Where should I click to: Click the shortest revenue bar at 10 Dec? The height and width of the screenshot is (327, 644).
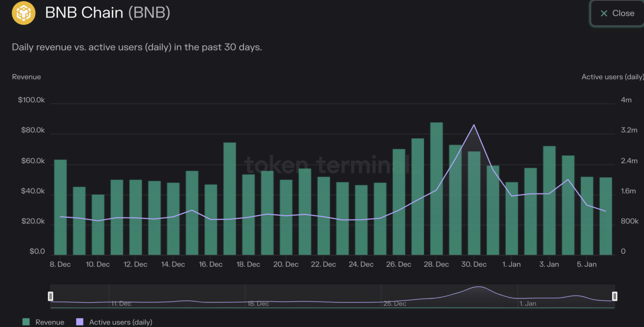[x=98, y=225]
